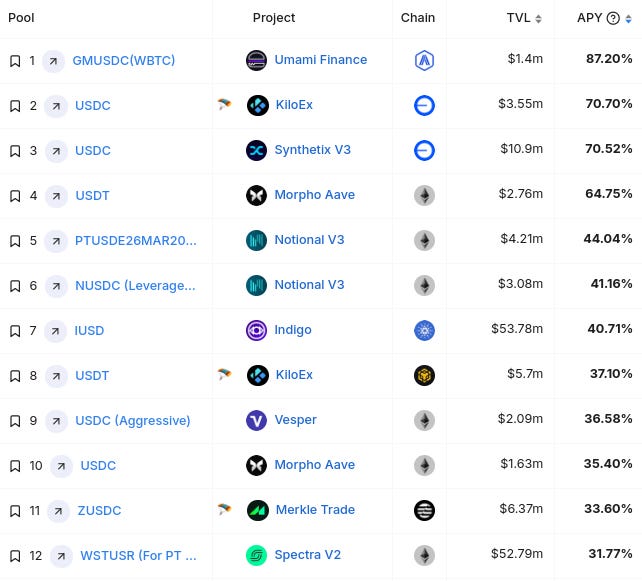Viewport: 642px width, 581px height.
Task: Click the Pool column header
Action: [21, 18]
